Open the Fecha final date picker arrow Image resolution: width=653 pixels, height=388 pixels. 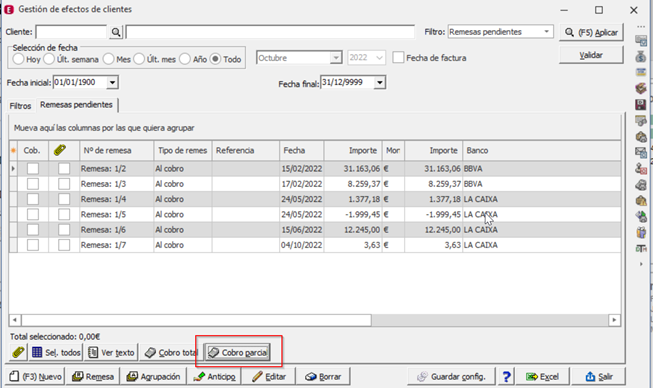(x=380, y=82)
